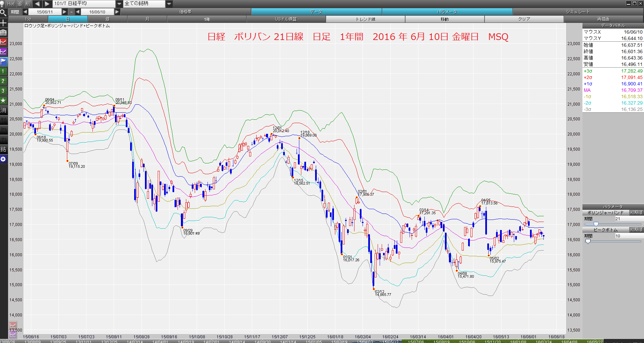Click the magnifier search icon
Image resolution: width=644 pixels, height=343 pixels.
click(3, 13)
